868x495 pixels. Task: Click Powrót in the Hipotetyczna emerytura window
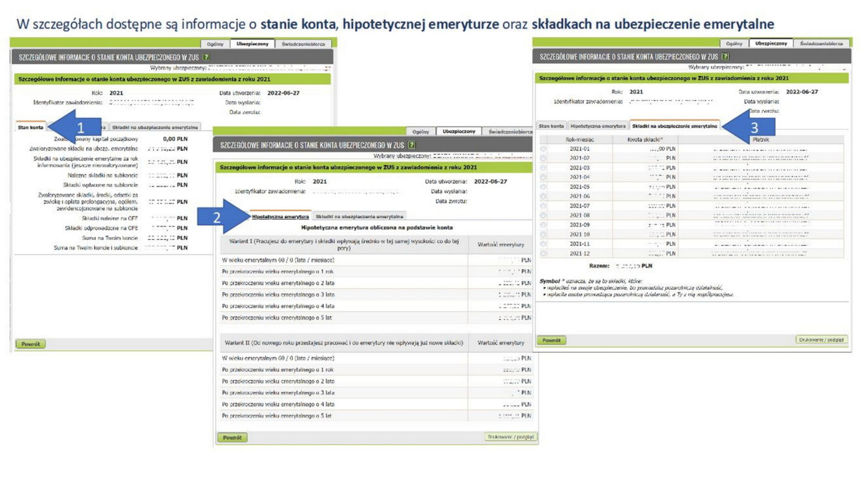point(232,437)
